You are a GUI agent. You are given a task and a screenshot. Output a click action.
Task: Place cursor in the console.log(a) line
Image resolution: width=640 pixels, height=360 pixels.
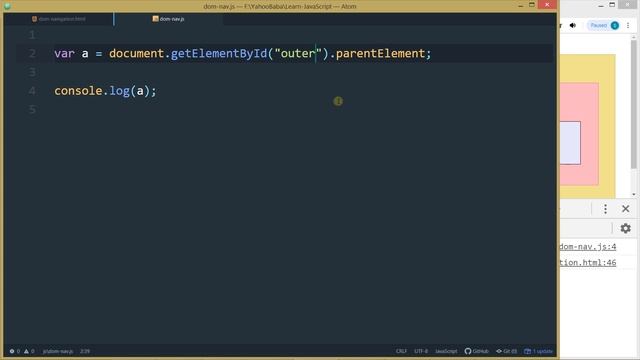[105, 91]
